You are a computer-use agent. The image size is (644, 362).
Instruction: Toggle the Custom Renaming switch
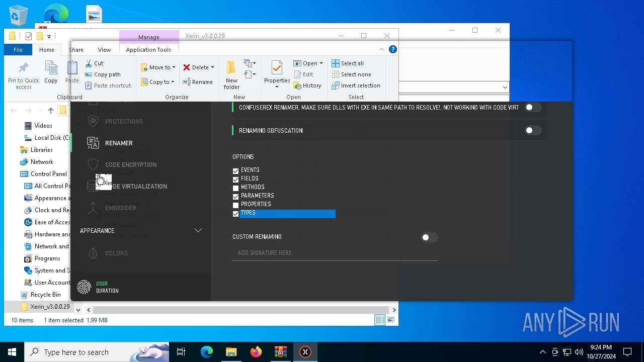429,237
